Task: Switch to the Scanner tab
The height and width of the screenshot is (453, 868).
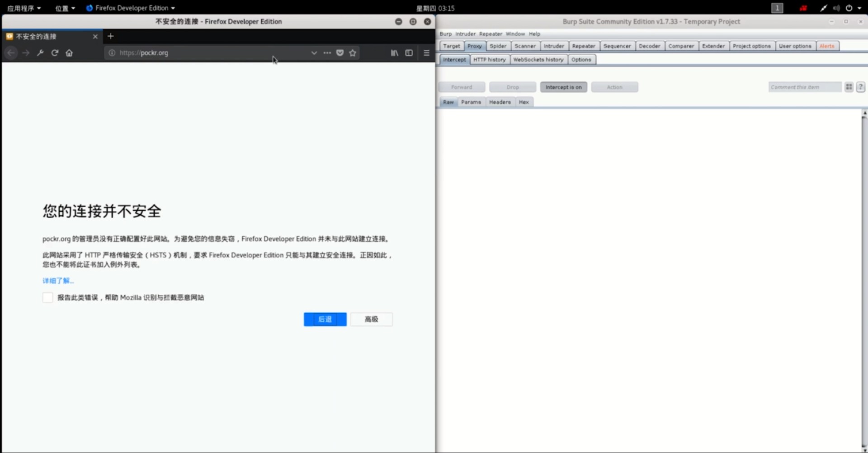Action: coord(525,46)
